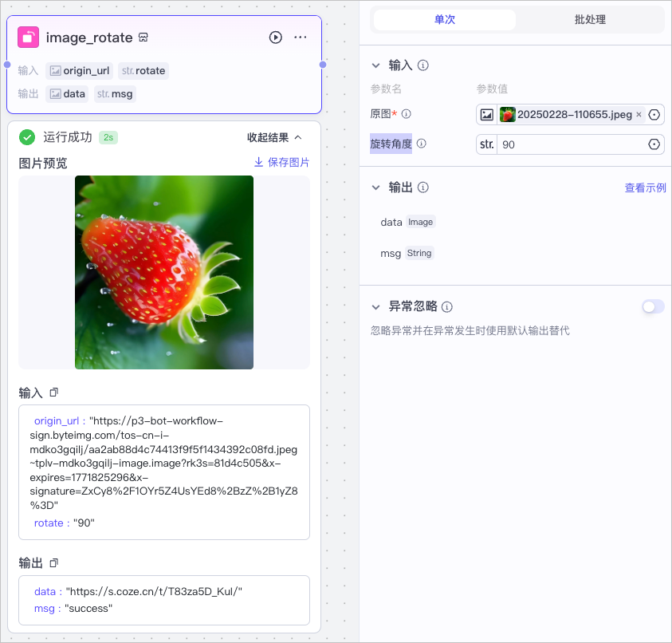Viewport: 672px width, 643px height.
Task: Click the image type icon in 原图 field
Action: pos(487,115)
